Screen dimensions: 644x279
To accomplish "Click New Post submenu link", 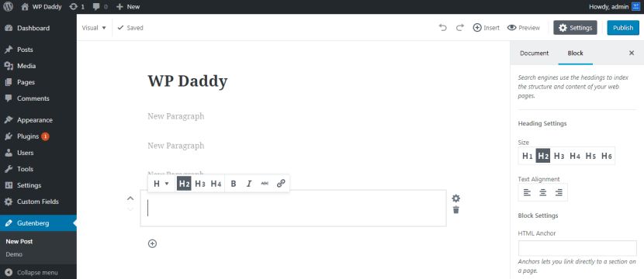I will click(x=19, y=241).
